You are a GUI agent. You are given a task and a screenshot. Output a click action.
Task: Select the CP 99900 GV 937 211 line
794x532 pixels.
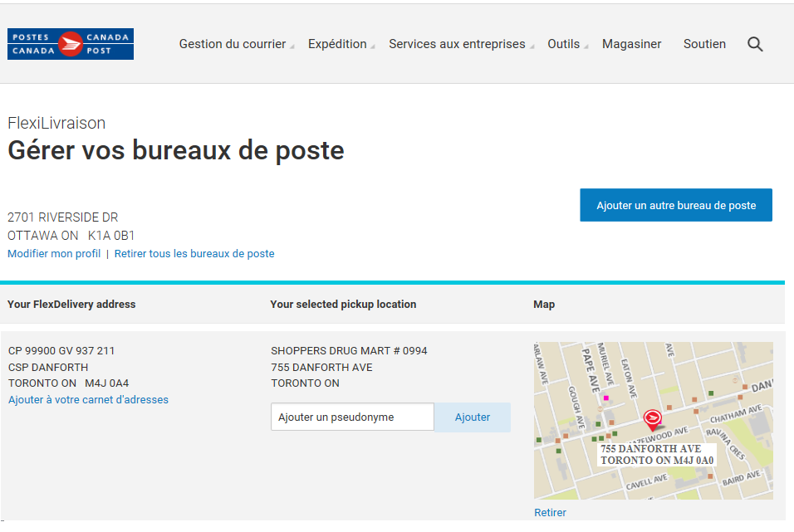61,351
